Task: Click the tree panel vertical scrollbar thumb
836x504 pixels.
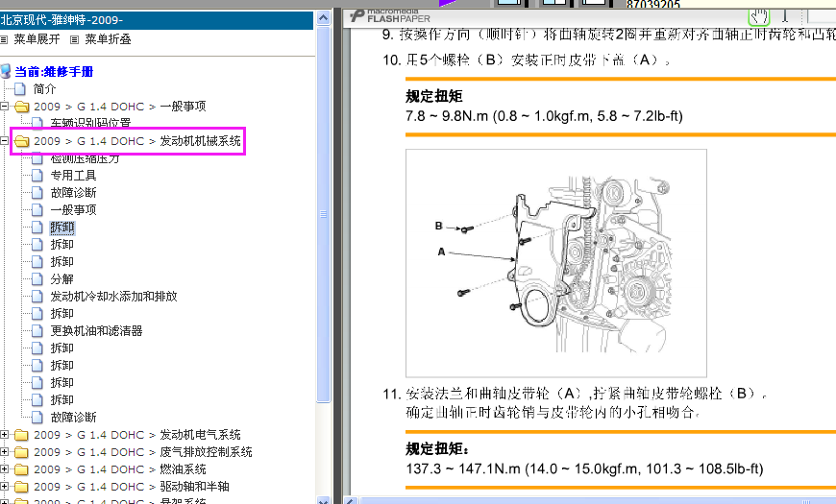Action: point(323,214)
